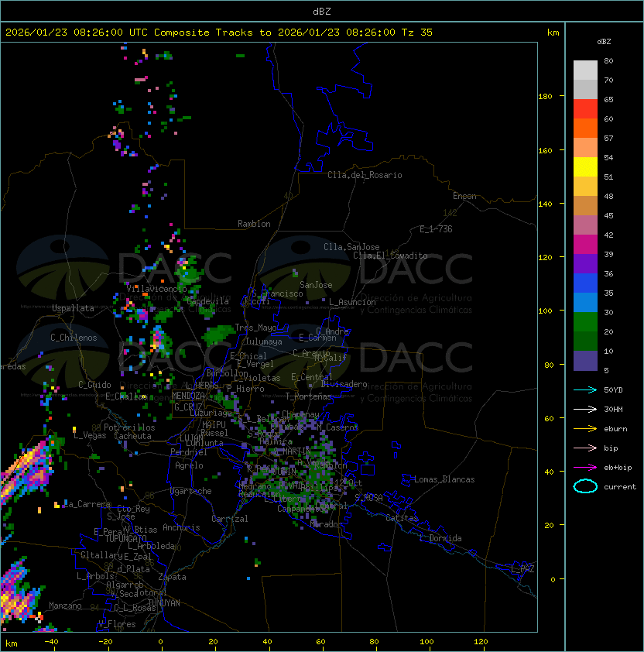Select the light gray 70-80 dBZ swatch
The image size is (644, 652).
[x=585, y=70]
